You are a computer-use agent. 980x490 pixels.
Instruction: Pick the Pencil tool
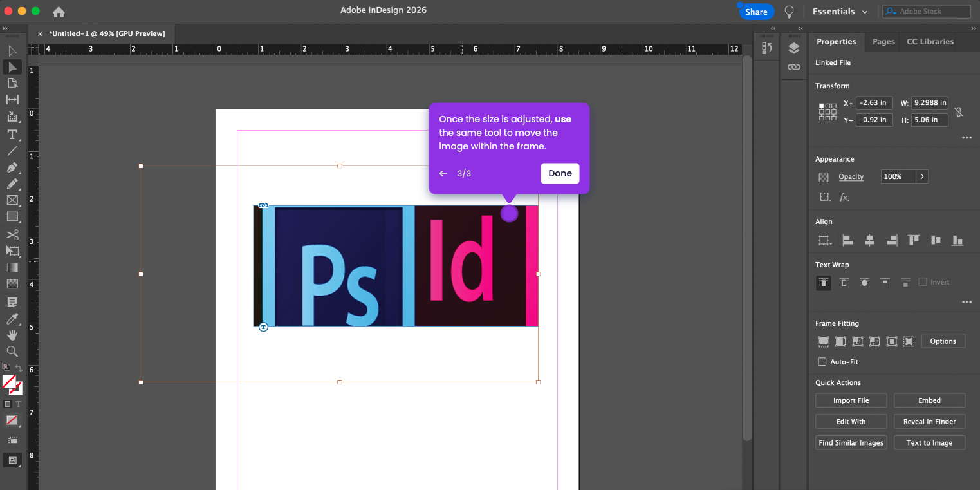click(x=12, y=184)
